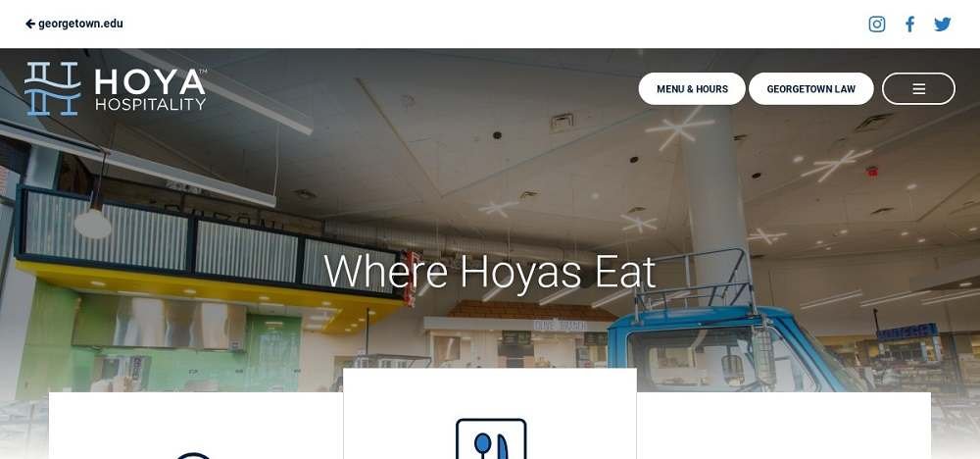Open the center white dining card

pos(490,413)
